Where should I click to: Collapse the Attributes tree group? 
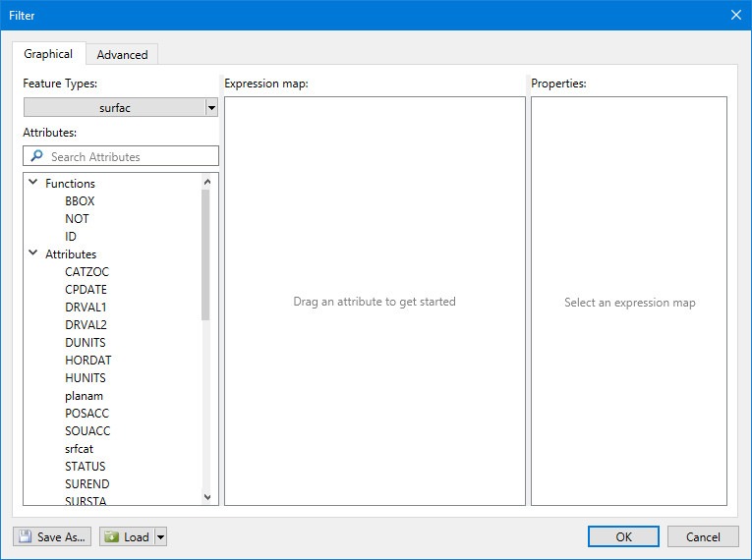tap(33, 253)
